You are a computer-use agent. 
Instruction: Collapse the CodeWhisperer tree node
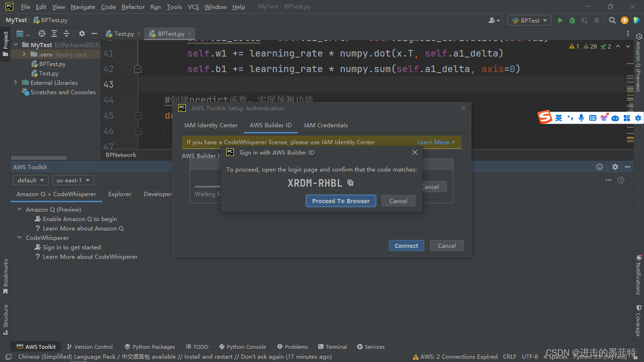(19, 238)
